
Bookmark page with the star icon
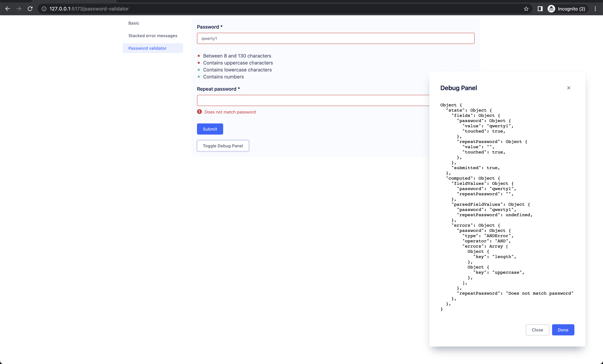[526, 9]
